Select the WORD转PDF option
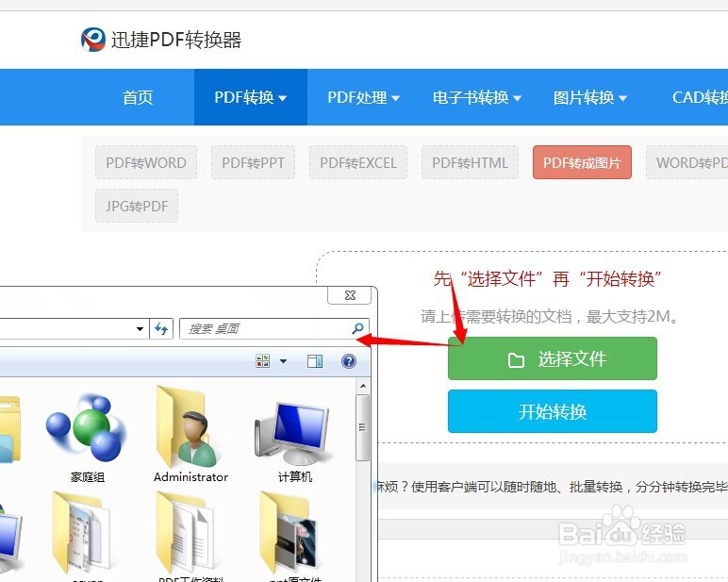Screen dimensions: 728x582 pyautogui.click(x=687, y=162)
